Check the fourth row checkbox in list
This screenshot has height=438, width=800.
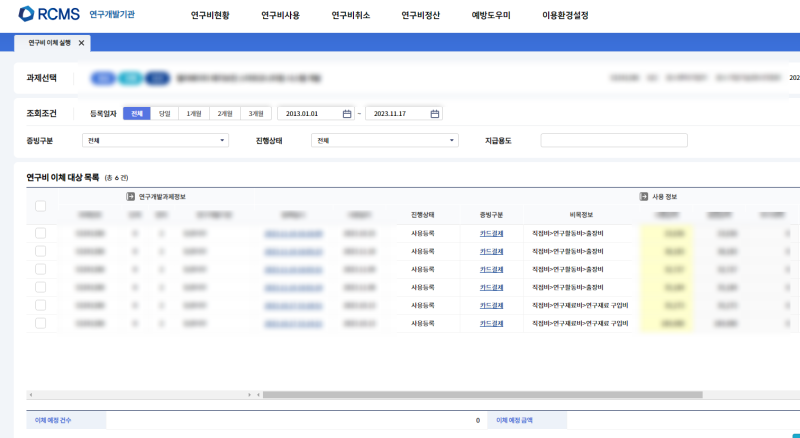click(40, 287)
